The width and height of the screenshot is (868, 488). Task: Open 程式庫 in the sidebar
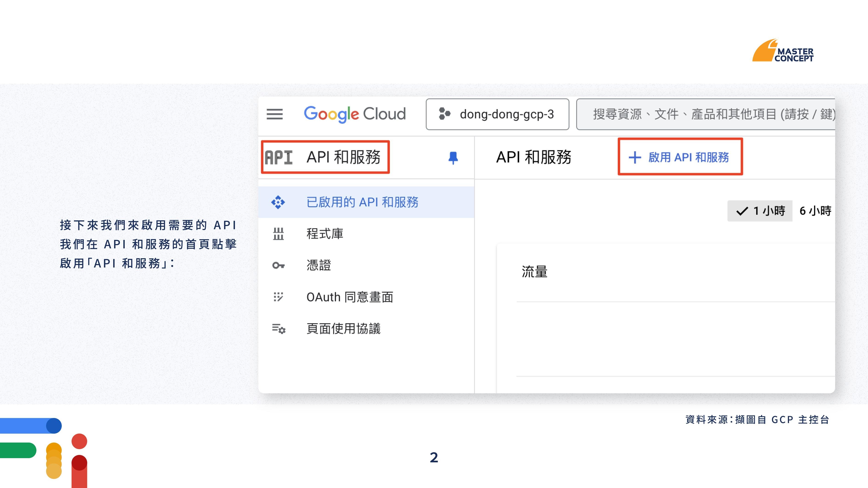(366, 234)
